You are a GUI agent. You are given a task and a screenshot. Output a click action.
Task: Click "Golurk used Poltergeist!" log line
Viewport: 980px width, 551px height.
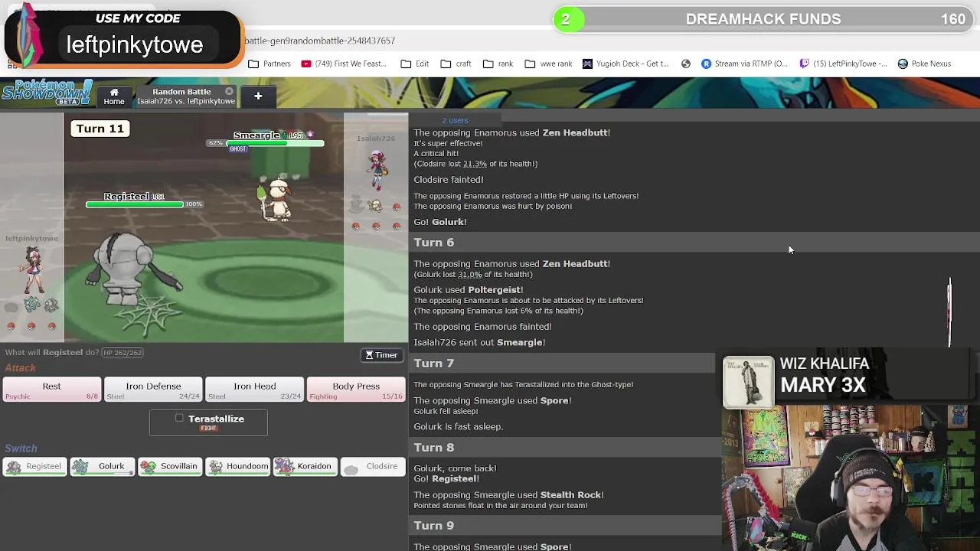coord(469,290)
